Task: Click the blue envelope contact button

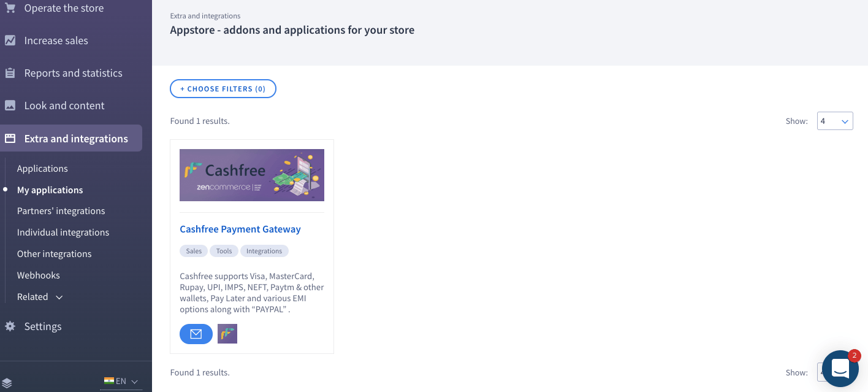Action: pos(196,334)
